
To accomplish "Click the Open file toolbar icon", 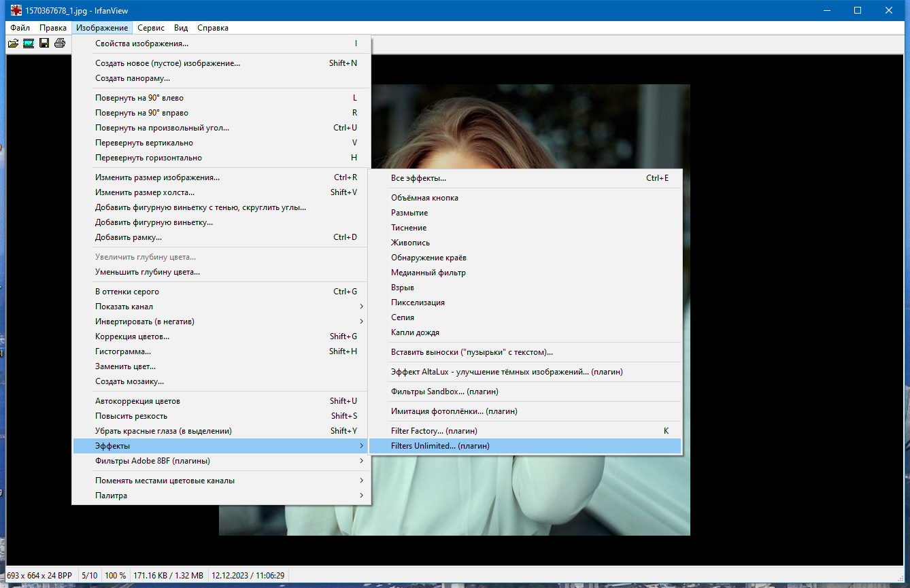I will tap(13, 44).
